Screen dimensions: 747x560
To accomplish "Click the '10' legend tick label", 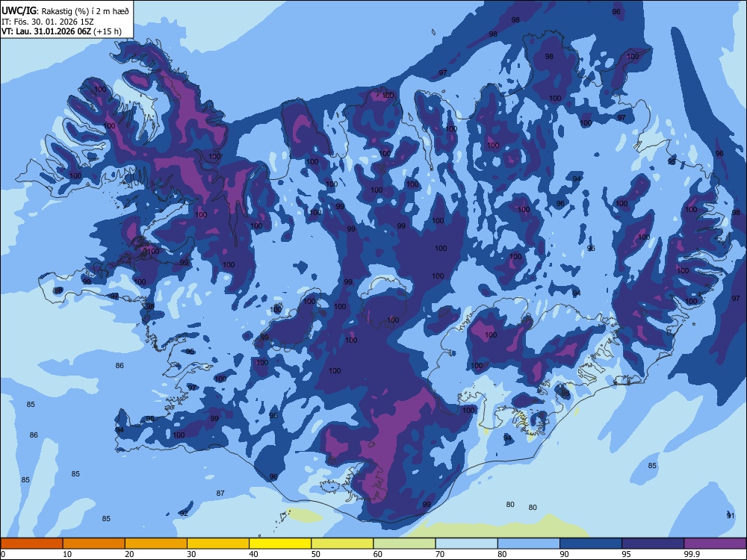I will (x=67, y=554).
